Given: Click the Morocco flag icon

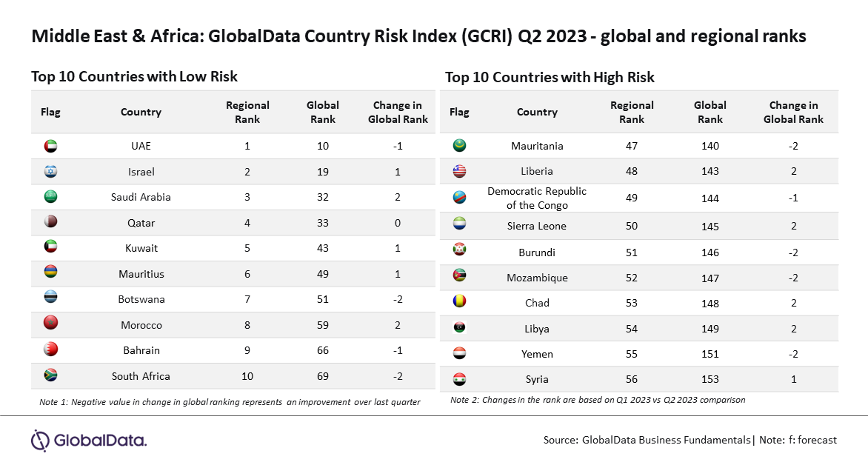Looking at the screenshot, I should point(50,324).
